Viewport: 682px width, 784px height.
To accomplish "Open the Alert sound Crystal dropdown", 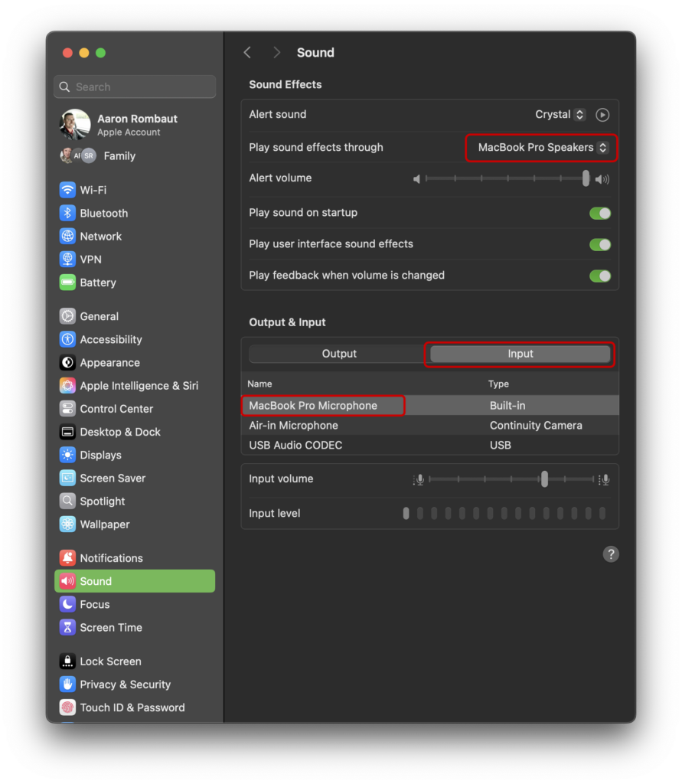I will 560,115.
